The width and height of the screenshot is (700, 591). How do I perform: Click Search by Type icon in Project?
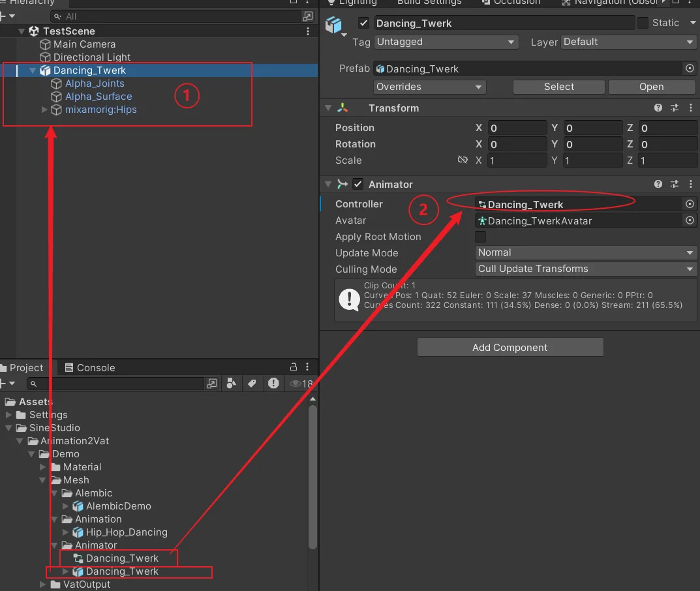tap(231, 384)
